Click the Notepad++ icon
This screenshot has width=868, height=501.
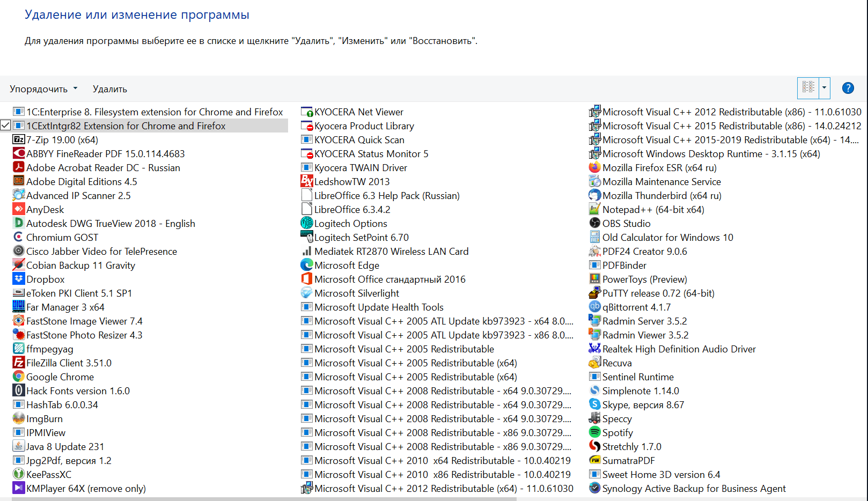(595, 209)
